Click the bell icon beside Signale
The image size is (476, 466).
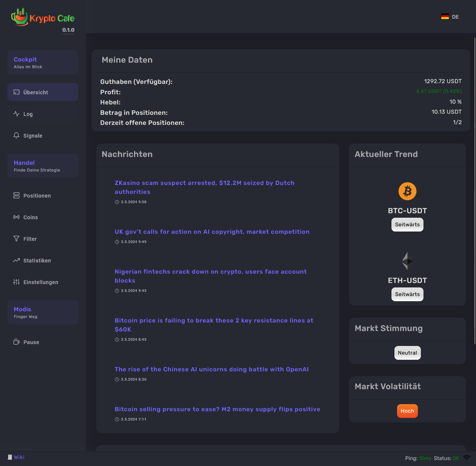tap(16, 135)
